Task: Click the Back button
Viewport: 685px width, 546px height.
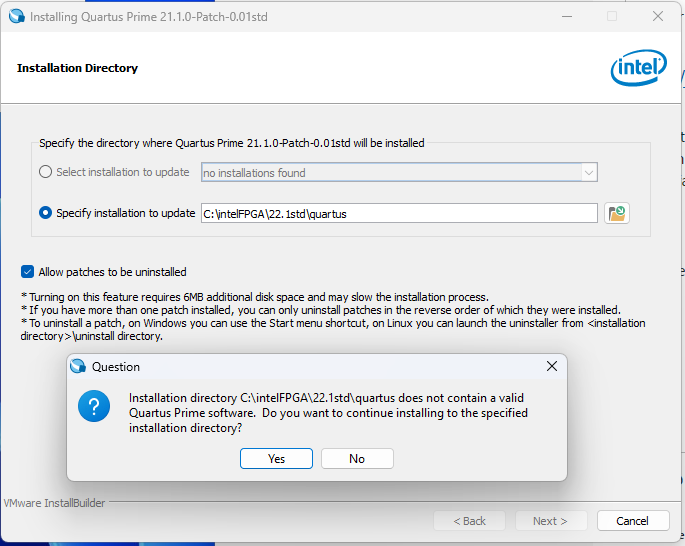Action: click(x=469, y=521)
